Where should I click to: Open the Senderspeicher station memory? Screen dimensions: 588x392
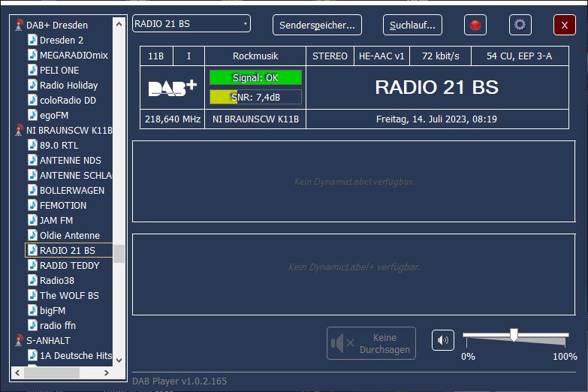[x=317, y=25]
